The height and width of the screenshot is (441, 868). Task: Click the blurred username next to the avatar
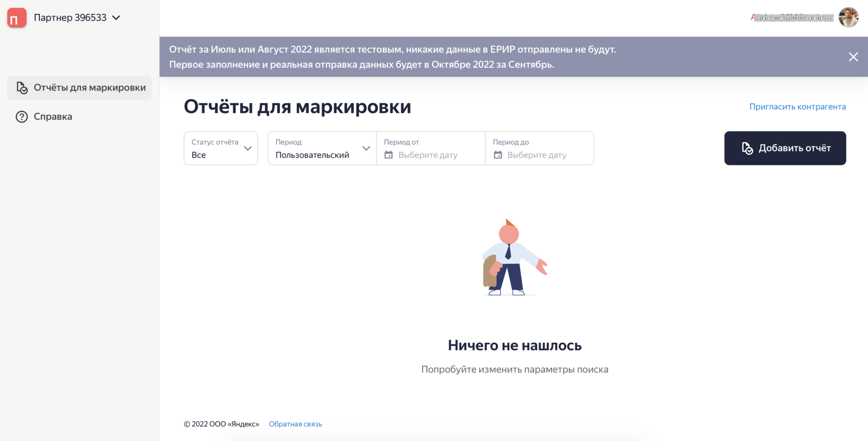(792, 17)
